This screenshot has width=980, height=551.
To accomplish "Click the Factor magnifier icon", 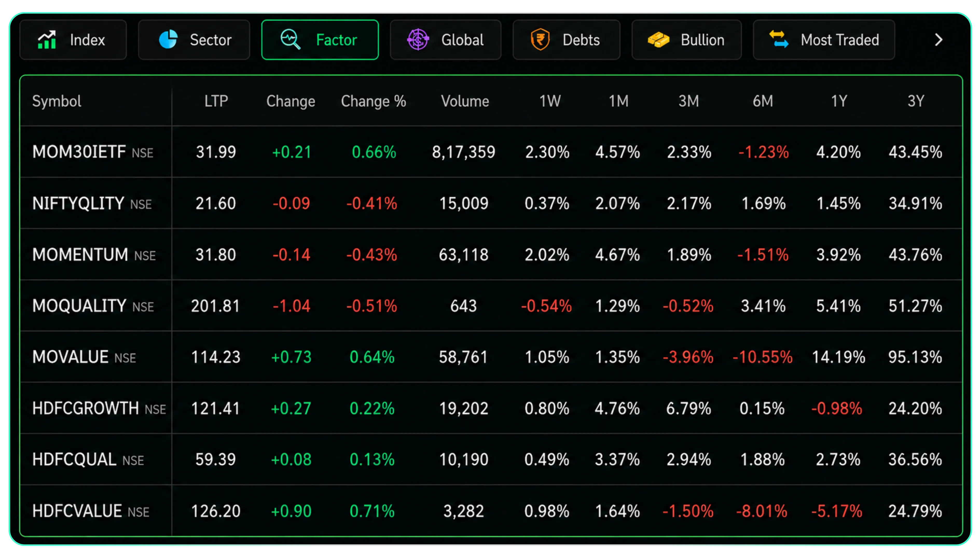I will click(x=290, y=40).
